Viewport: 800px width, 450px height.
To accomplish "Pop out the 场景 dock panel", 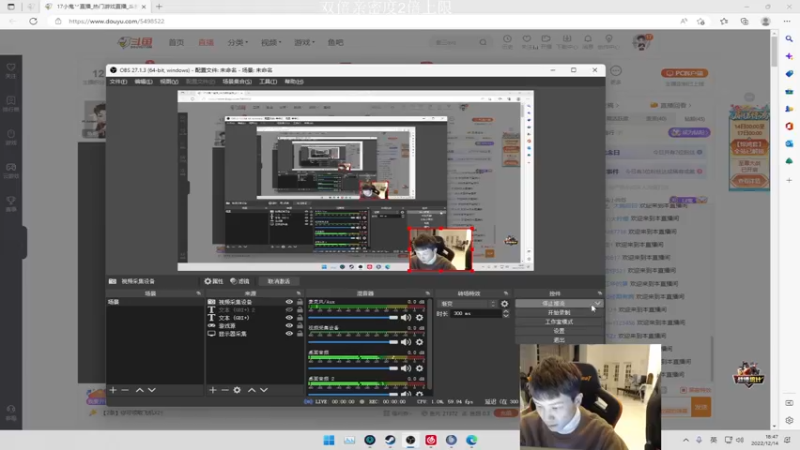I will [198, 293].
